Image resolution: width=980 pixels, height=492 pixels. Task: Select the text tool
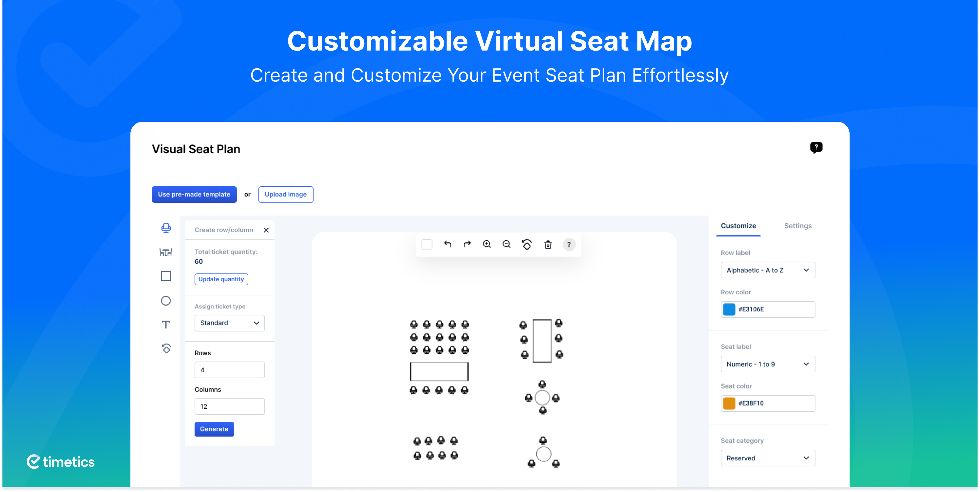pos(166,325)
